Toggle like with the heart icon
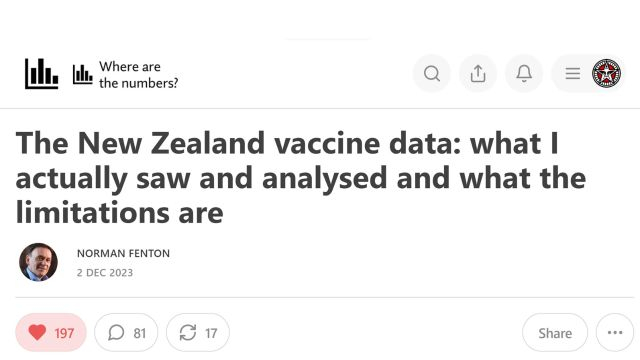This screenshot has height=360, width=640. (x=37, y=333)
